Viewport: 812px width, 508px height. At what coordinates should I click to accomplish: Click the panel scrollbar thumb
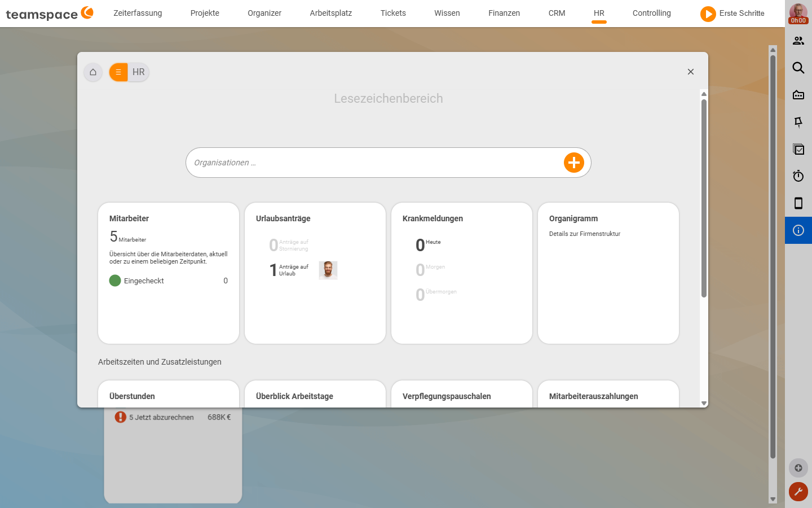point(704,198)
